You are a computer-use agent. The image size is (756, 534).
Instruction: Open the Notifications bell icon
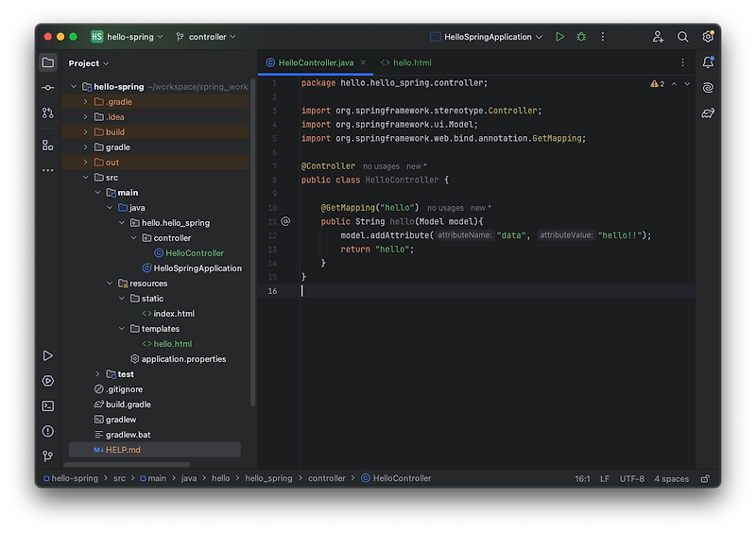click(708, 62)
